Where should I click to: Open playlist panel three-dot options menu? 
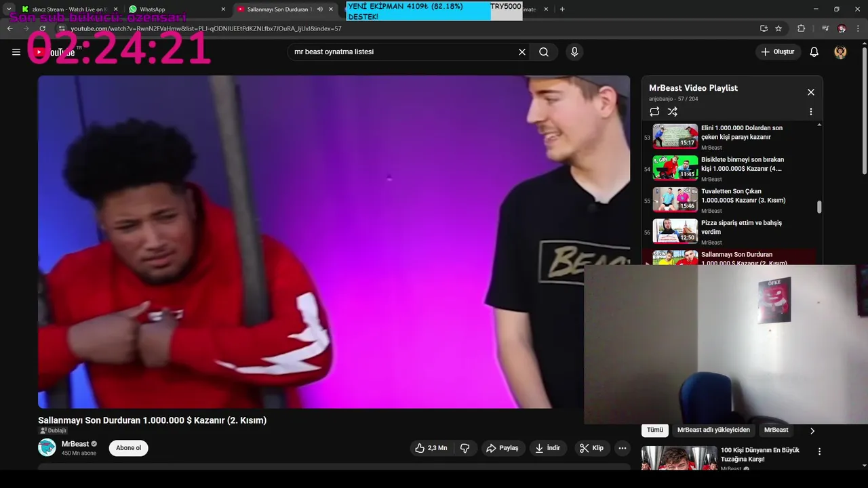click(810, 112)
